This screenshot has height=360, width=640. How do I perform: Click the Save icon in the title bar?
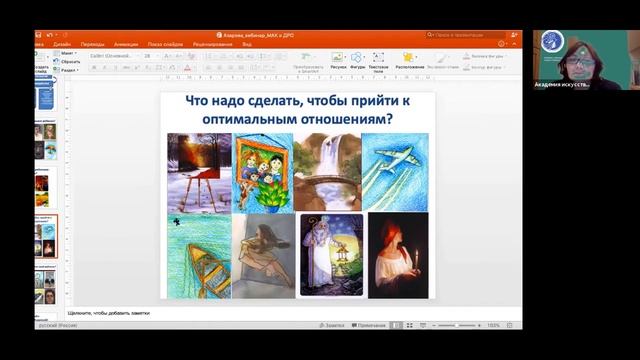(38, 35)
